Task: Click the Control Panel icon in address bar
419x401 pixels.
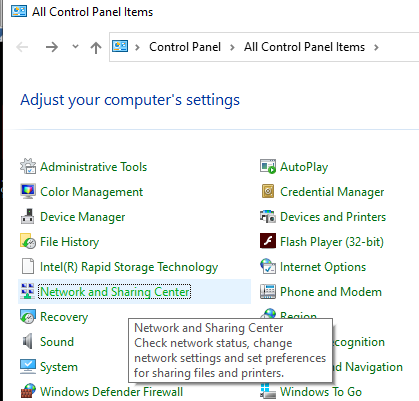Action: [x=120, y=46]
